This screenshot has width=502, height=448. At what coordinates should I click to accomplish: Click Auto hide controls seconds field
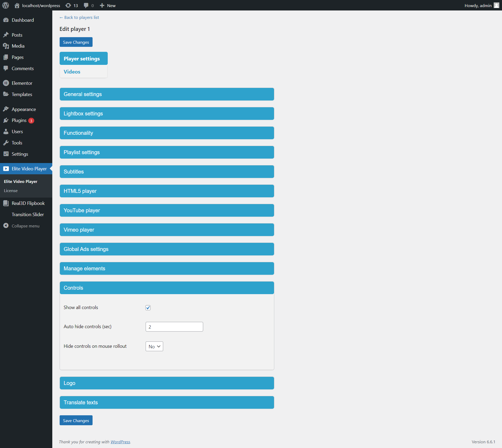(x=174, y=327)
